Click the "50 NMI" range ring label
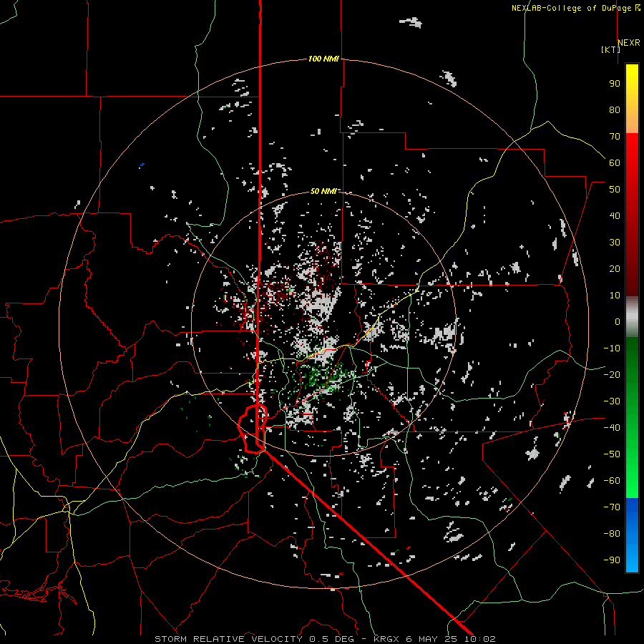This screenshot has height=644, width=644. [323, 191]
